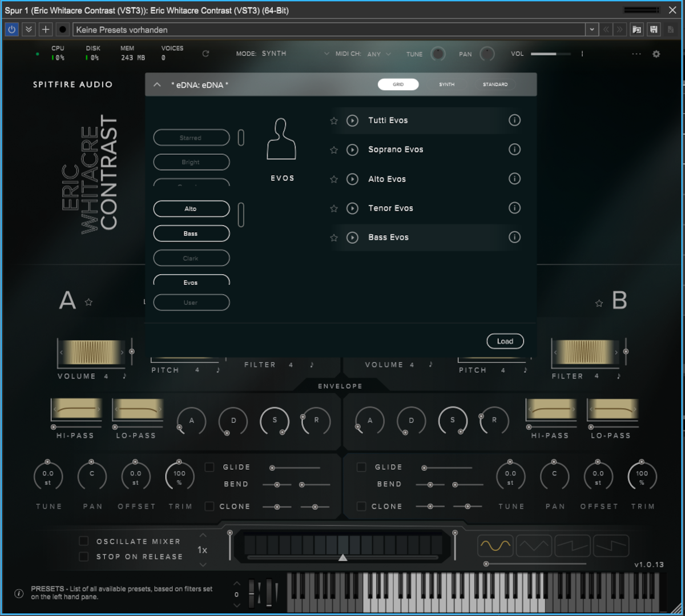This screenshot has width=685, height=616.
Task: Go to the previous preset with the double left arrow
Action: [606, 30]
